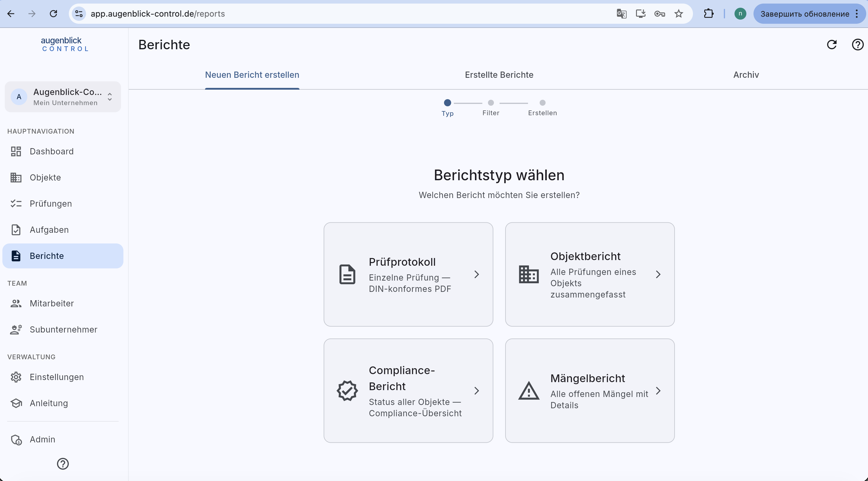
Task: Refresh reports with the Berichte page reload icon
Action: tap(832, 45)
